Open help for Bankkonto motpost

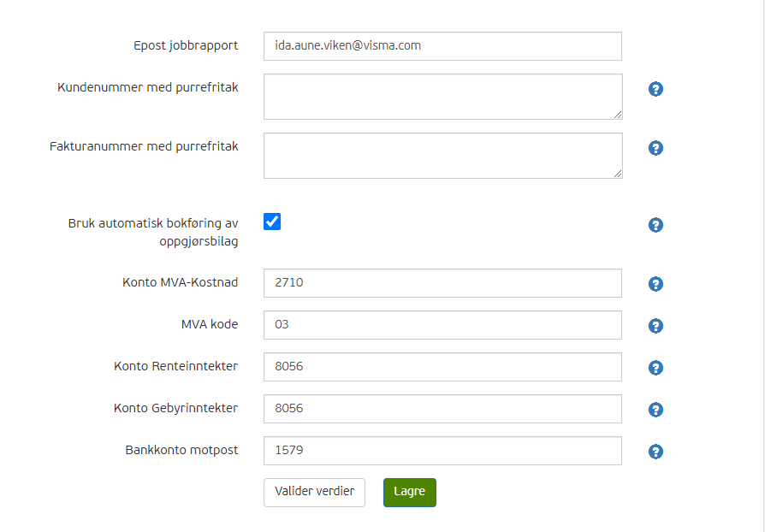coord(655,452)
